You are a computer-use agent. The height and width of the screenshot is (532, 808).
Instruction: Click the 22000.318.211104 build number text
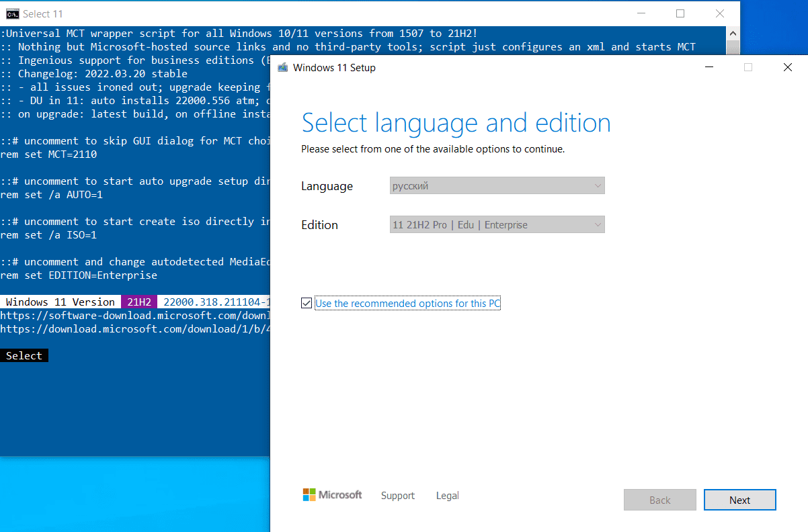point(216,302)
